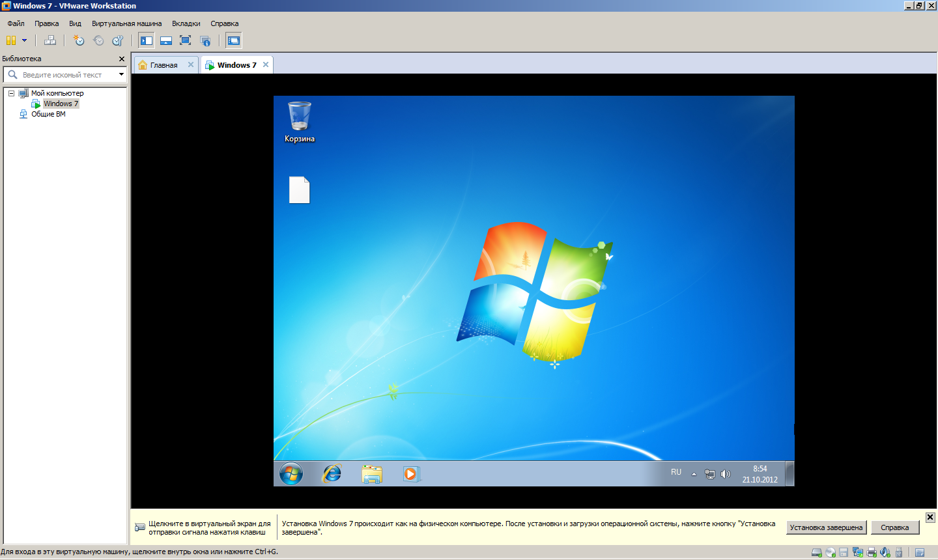Click the yellow Suspend (pause) toolbar icon

pyautogui.click(x=11, y=40)
